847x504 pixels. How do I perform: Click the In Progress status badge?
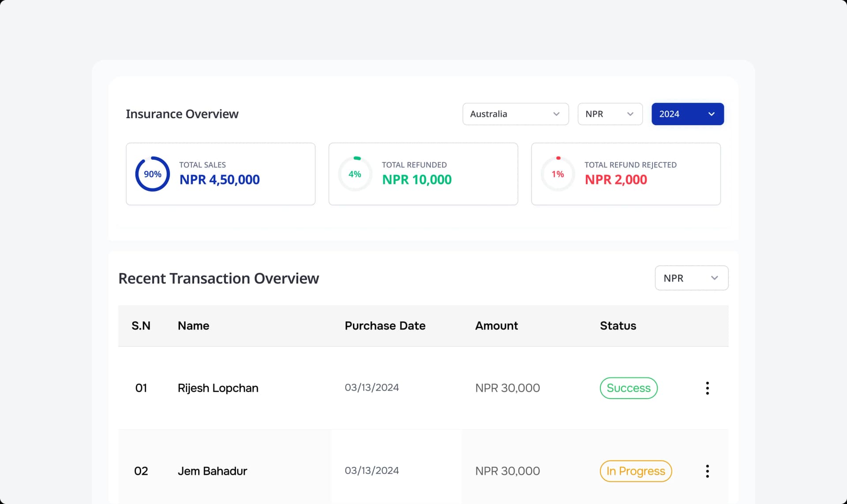(636, 471)
